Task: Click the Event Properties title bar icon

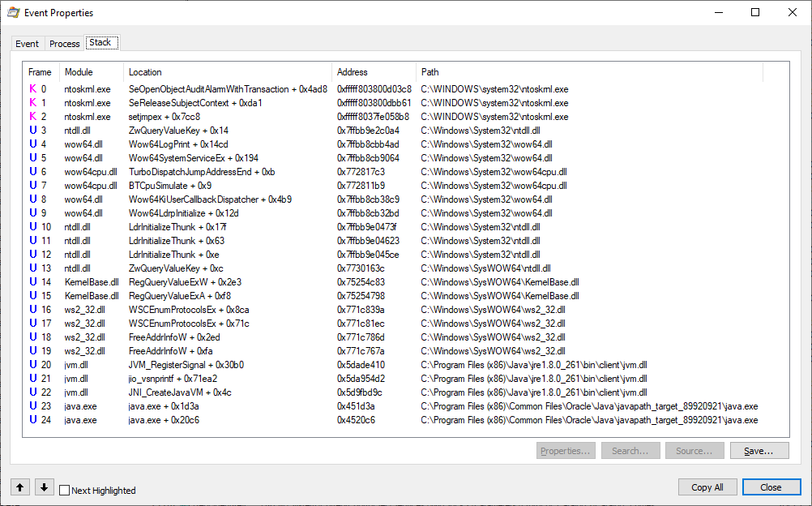Action: click(x=14, y=13)
